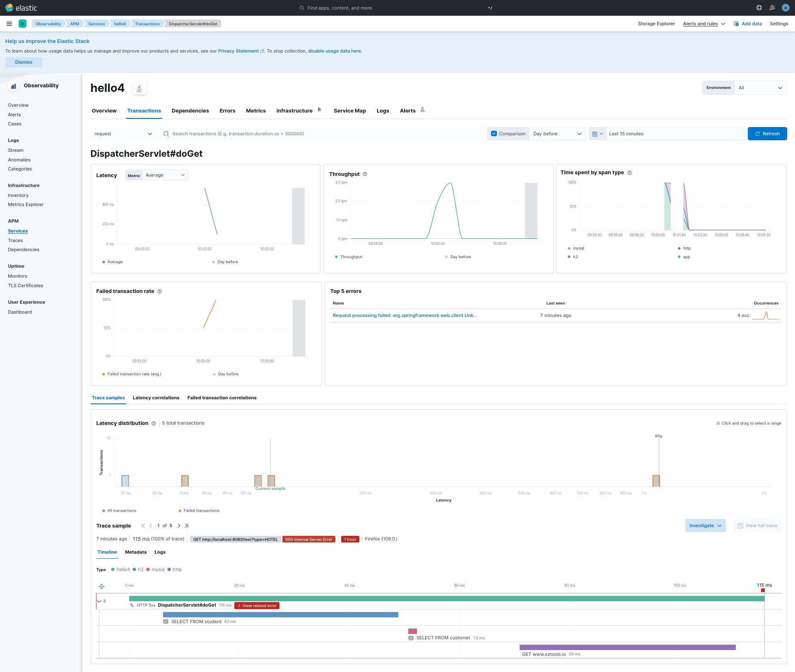Click the SELECT FROM student span bar
This screenshot has width=795, height=672.
pyautogui.click(x=280, y=615)
